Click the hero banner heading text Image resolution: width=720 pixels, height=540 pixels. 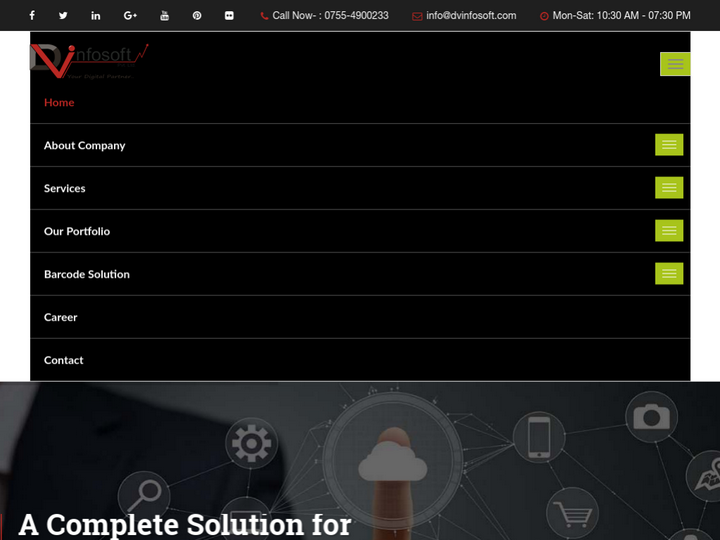point(185,524)
